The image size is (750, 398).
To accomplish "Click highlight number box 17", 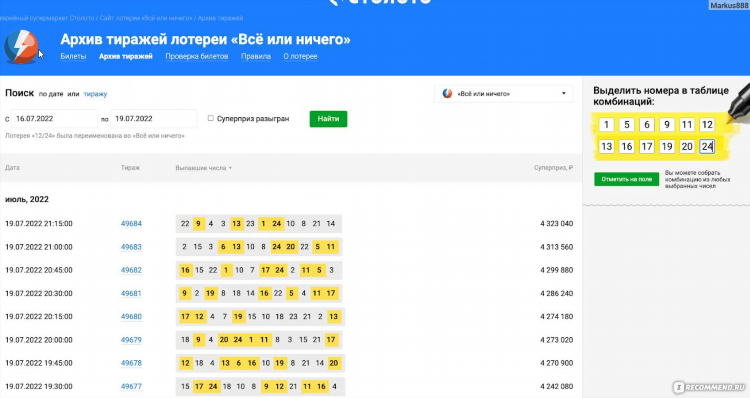I will point(647,146).
